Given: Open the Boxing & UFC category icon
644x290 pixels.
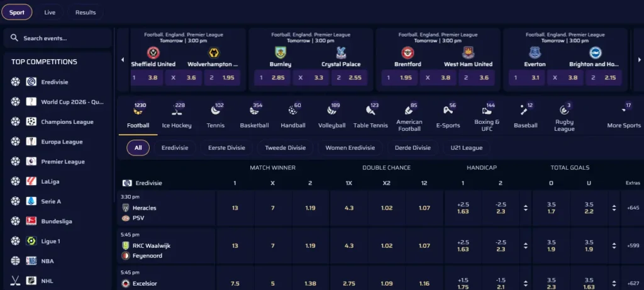Looking at the screenshot, I should 487,111.
